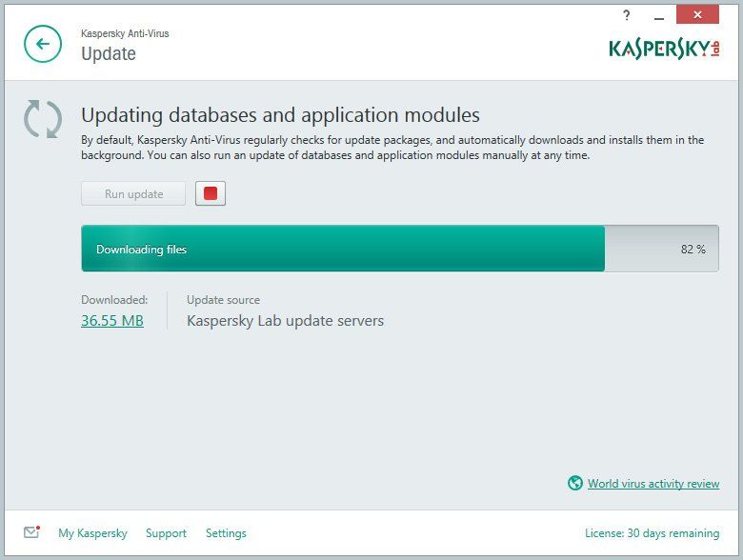Viewport: 743px width, 560px height.
Task: Click the Updating databases and application modules heading
Action: (x=280, y=115)
